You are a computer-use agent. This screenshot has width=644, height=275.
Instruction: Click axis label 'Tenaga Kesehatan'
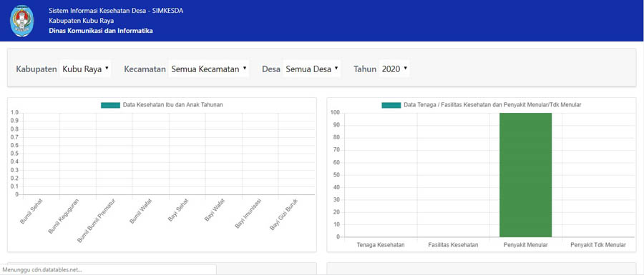pos(381,245)
